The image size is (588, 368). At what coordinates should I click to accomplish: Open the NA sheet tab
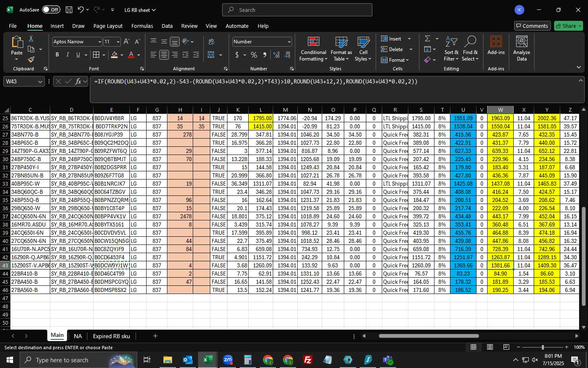click(x=78, y=336)
